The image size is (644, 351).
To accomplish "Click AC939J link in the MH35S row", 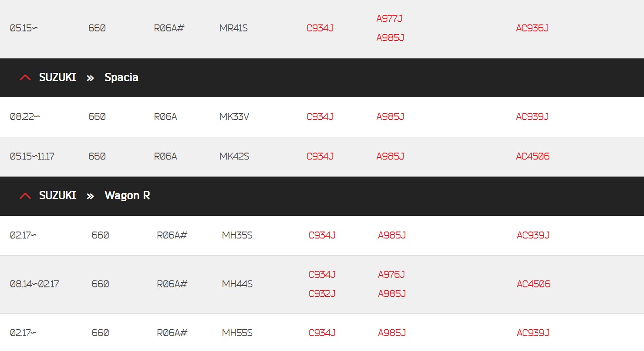I will [533, 235].
